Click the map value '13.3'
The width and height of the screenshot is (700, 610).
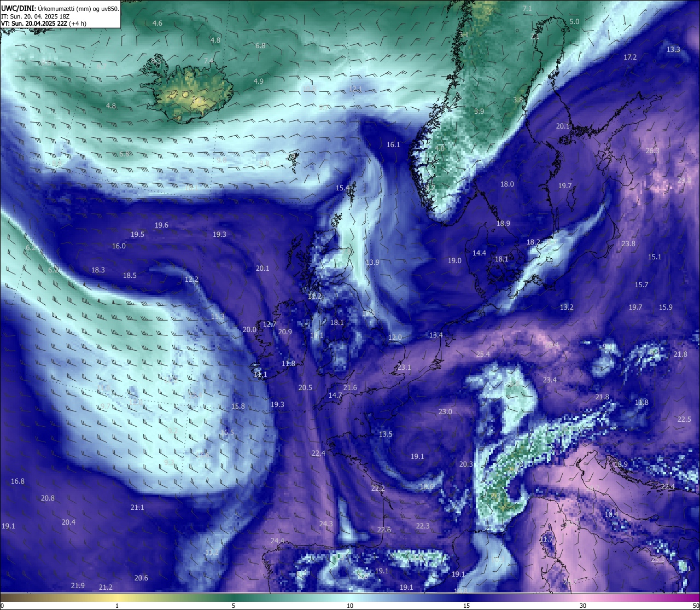[x=673, y=49]
